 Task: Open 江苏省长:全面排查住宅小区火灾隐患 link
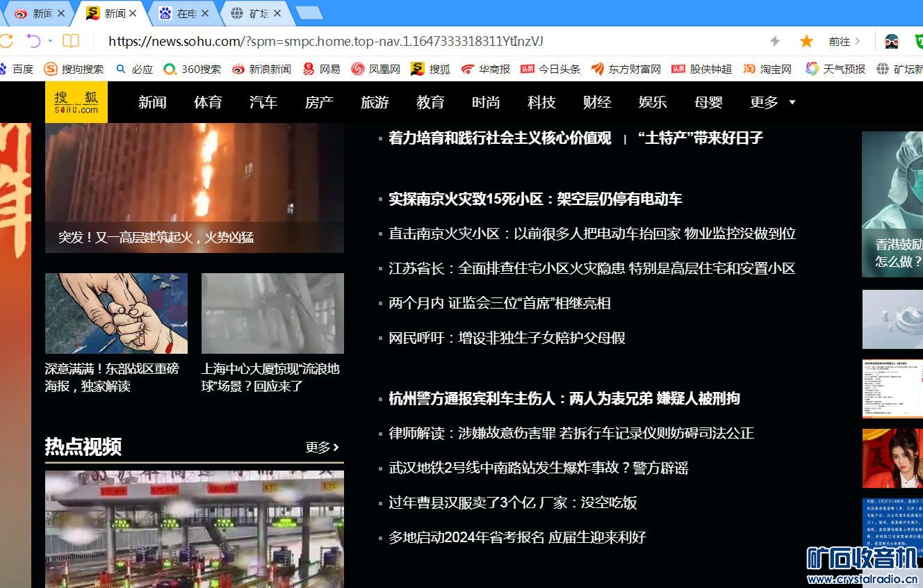[591, 268]
